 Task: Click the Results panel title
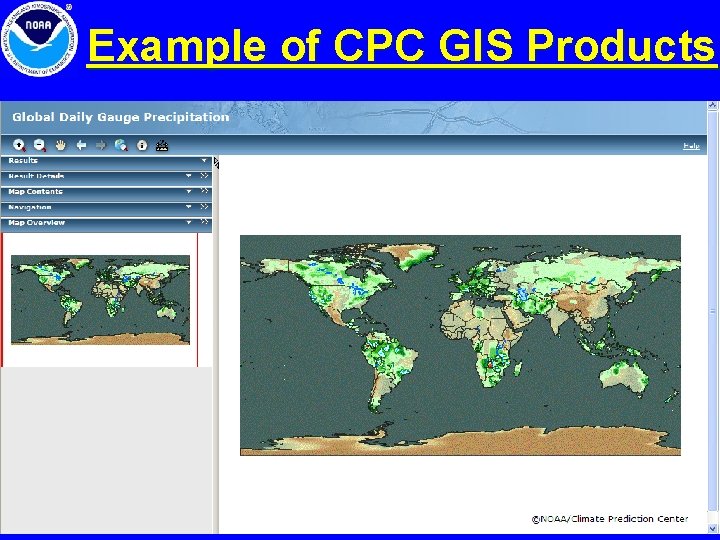coord(23,160)
